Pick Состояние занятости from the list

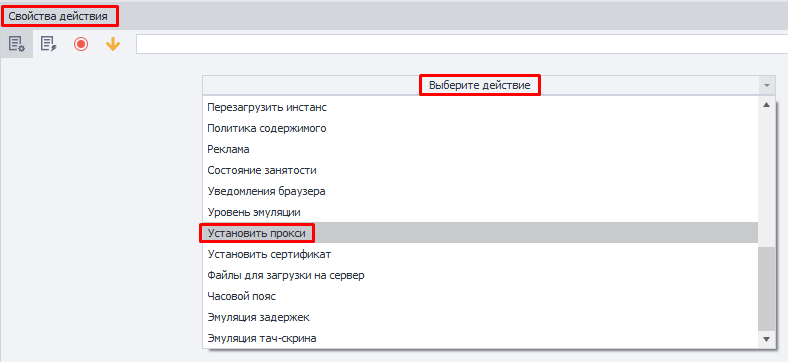point(480,170)
